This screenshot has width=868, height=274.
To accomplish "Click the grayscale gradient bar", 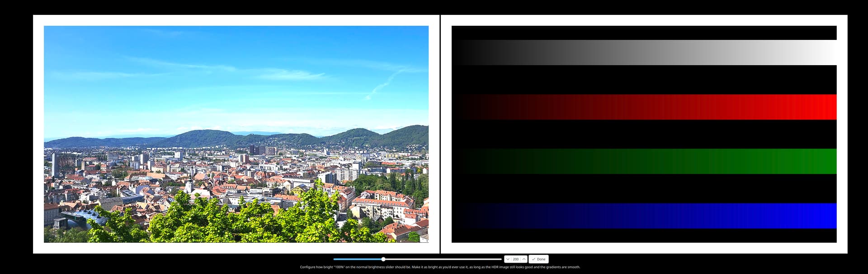I will pyautogui.click(x=644, y=53).
